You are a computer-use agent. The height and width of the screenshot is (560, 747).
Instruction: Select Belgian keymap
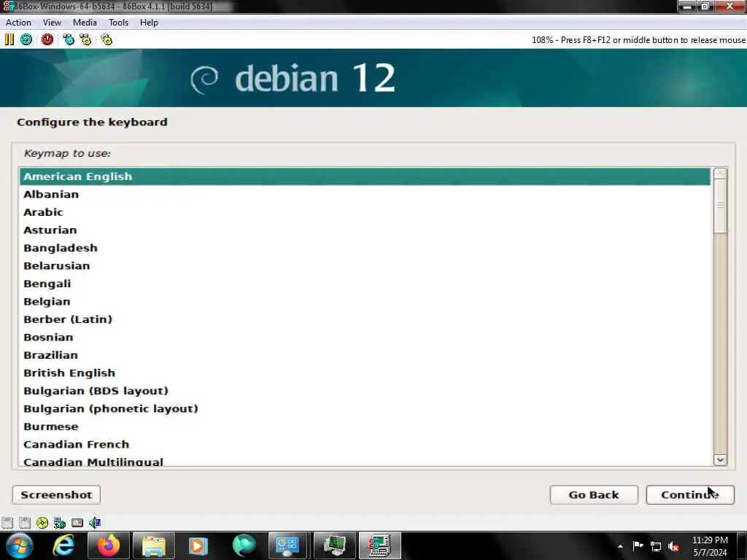365,301
